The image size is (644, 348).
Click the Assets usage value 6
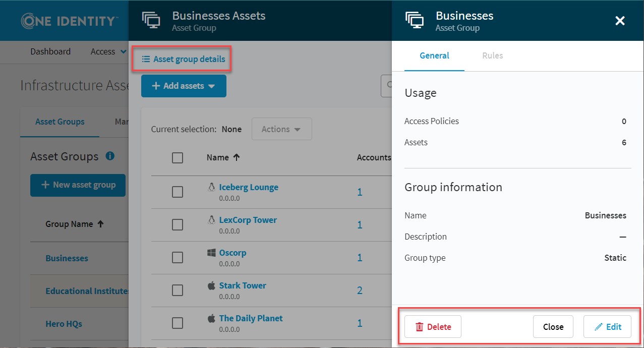(x=624, y=142)
